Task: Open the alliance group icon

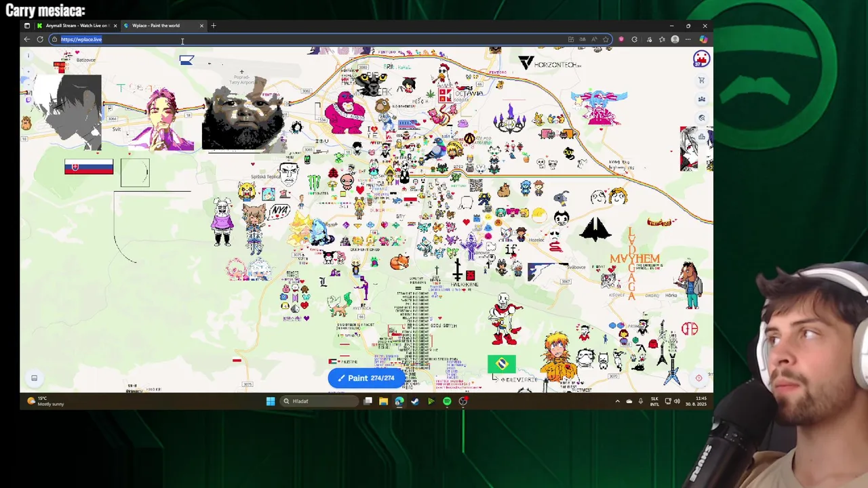Action: (x=701, y=99)
